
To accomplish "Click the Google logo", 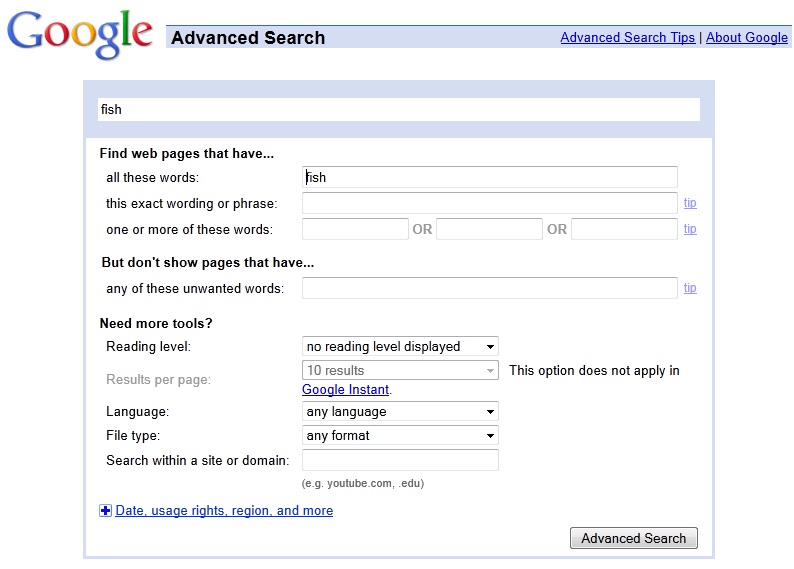I will tap(80, 34).
